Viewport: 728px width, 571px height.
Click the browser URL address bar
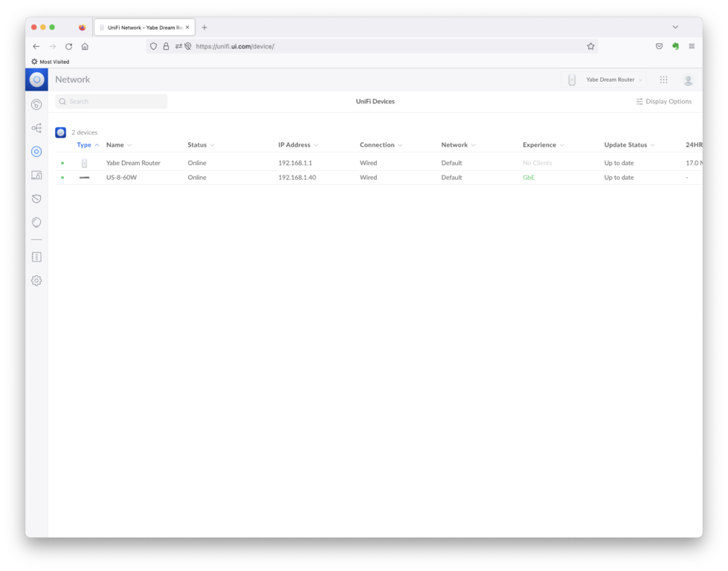(x=371, y=46)
